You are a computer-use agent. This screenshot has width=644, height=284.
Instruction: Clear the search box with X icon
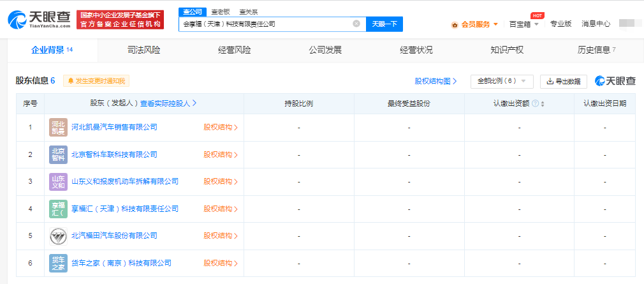[x=356, y=24]
